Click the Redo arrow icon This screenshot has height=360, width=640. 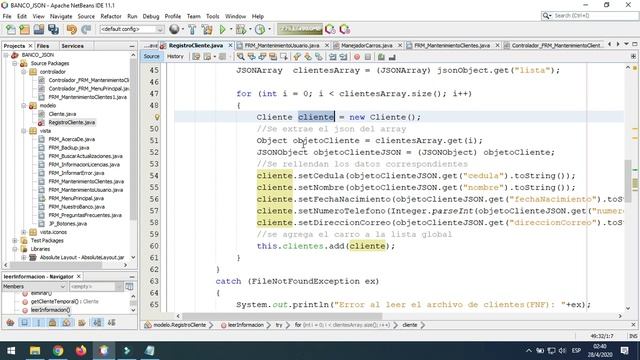point(86,29)
